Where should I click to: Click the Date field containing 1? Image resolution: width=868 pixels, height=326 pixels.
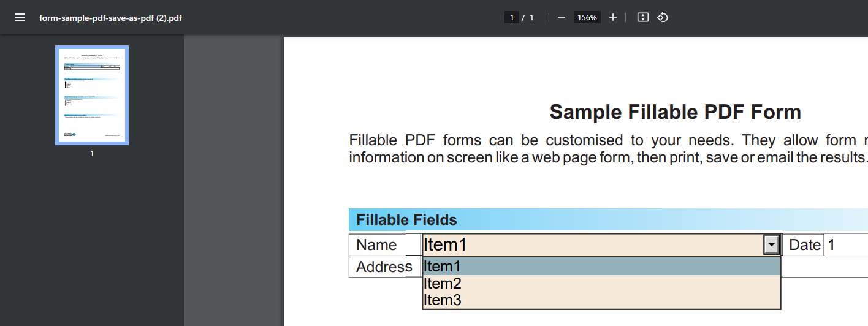(x=846, y=245)
